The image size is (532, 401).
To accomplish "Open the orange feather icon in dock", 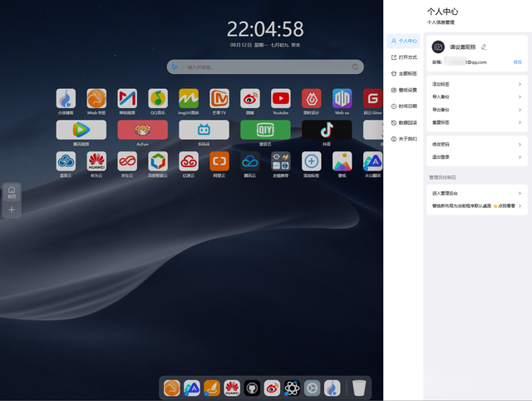I will pyautogui.click(x=212, y=388).
